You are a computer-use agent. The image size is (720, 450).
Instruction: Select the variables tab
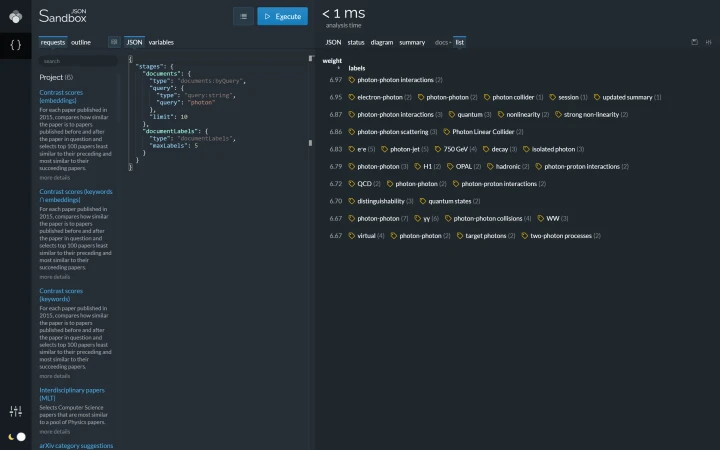pos(161,42)
